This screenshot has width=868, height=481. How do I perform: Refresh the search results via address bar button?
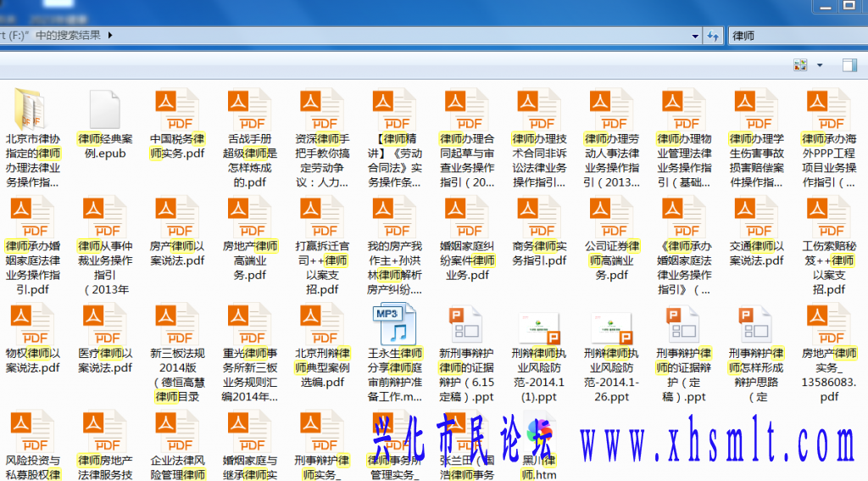coord(713,36)
